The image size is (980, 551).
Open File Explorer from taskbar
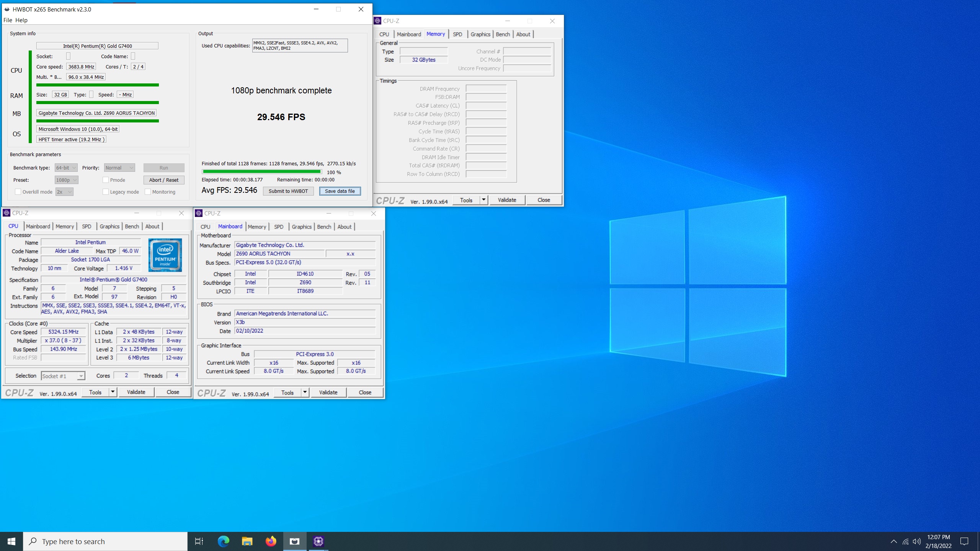[x=247, y=541]
